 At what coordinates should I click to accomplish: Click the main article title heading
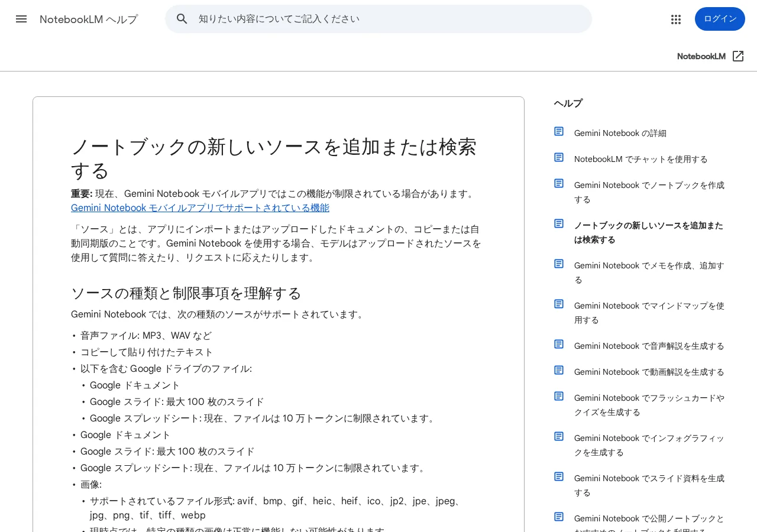[274, 158]
